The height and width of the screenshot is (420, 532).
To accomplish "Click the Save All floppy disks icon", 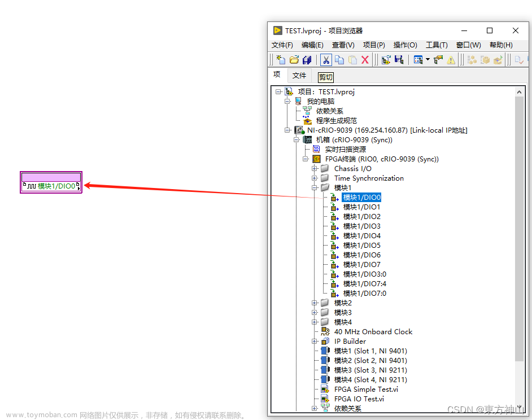I will click(x=307, y=60).
